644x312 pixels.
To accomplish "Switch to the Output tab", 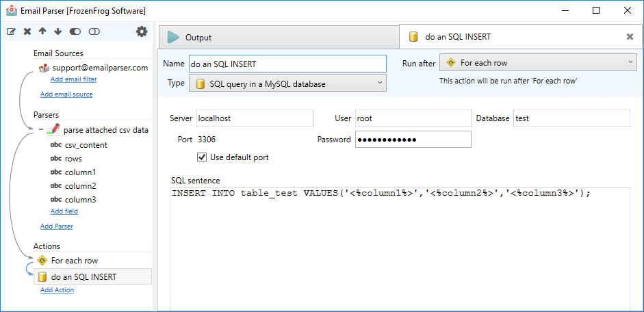I will point(279,38).
